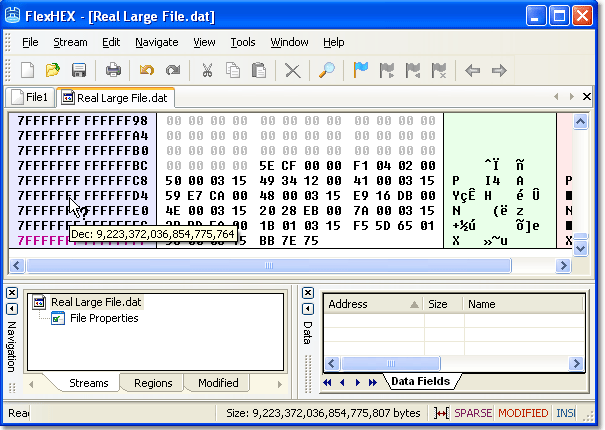This screenshot has height=430, width=605.
Task: Sort by the Address column header
Action: click(x=373, y=304)
